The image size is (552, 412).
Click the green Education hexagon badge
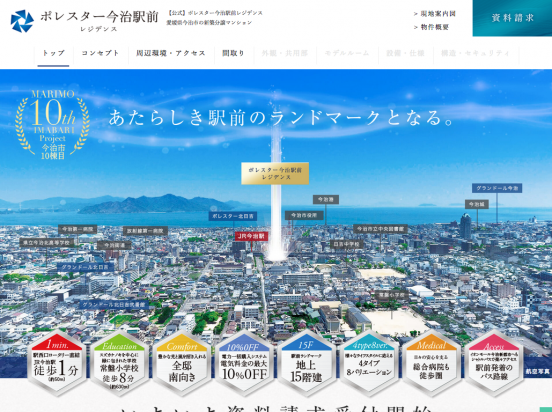tap(119, 363)
